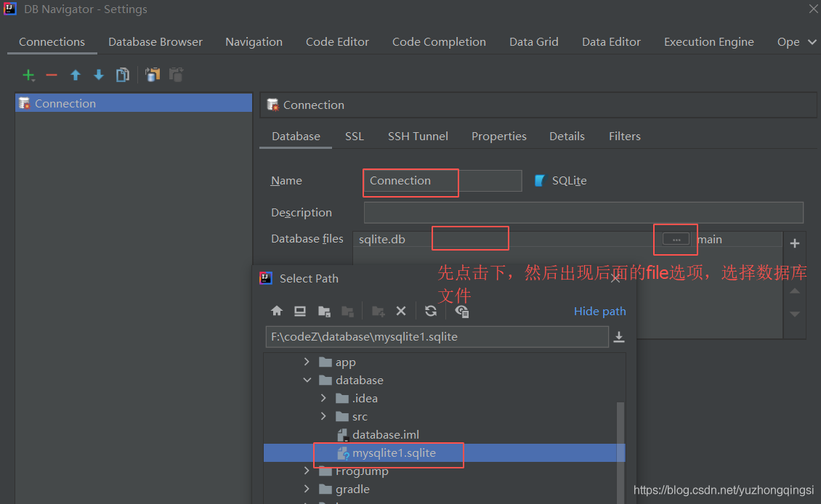Viewport: 821px width, 504px height.
Task: Move connection down with blue down arrow
Action: coord(99,75)
